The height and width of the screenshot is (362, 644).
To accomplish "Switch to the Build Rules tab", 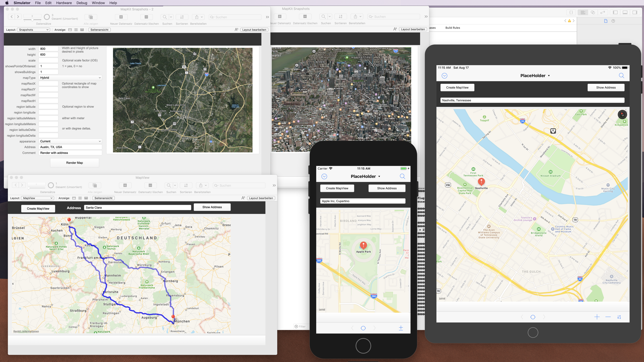I will point(452,28).
